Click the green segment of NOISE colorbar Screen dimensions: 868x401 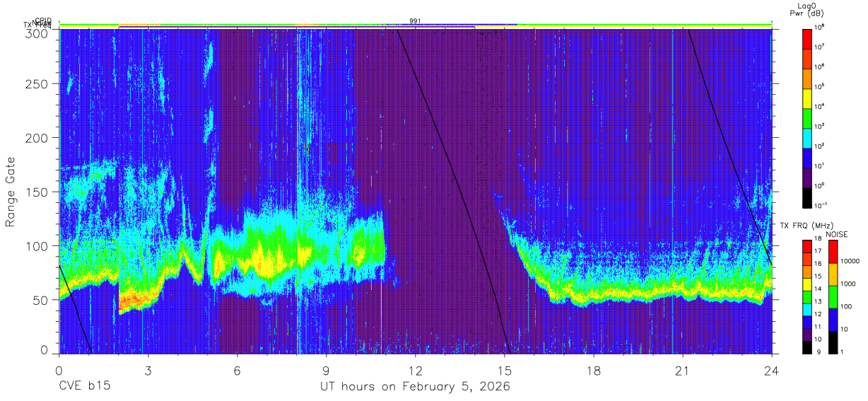click(x=833, y=297)
